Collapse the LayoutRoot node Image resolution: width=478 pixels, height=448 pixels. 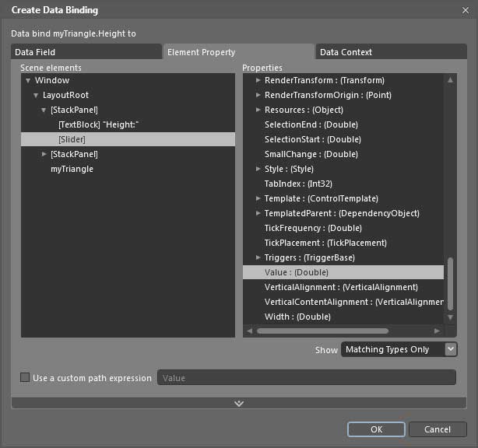(36, 96)
